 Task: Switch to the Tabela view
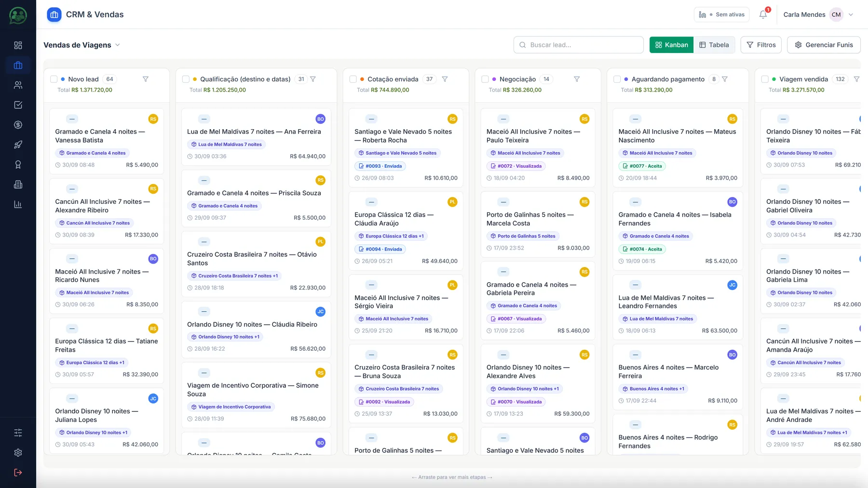point(714,45)
